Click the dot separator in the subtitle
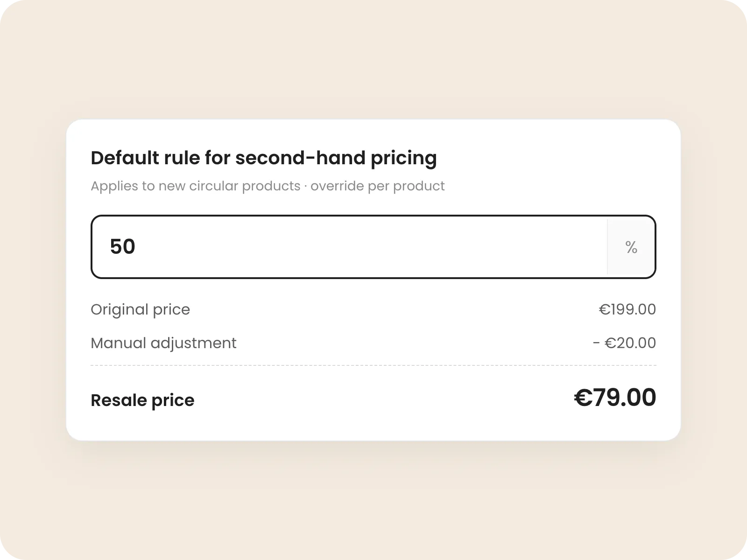 point(305,187)
